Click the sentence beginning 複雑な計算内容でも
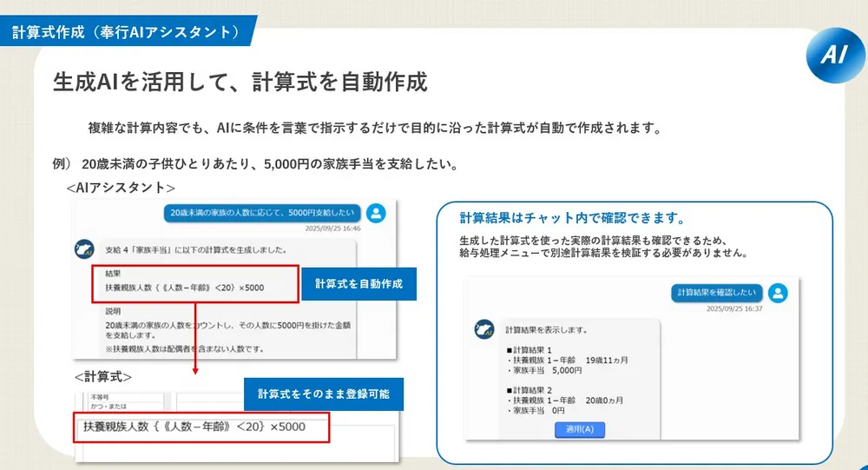The width and height of the screenshot is (868, 470). [x=375, y=128]
